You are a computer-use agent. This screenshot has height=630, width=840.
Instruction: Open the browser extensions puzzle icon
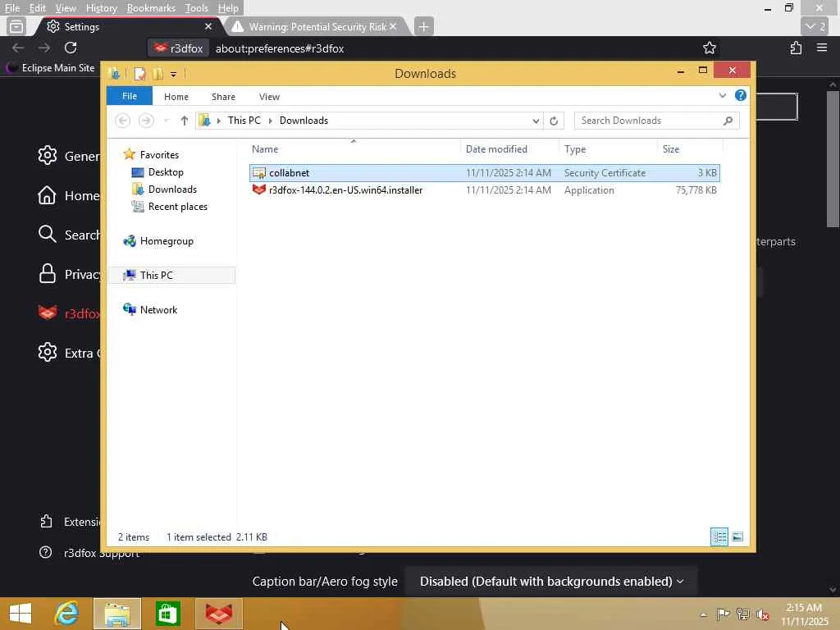(x=796, y=48)
